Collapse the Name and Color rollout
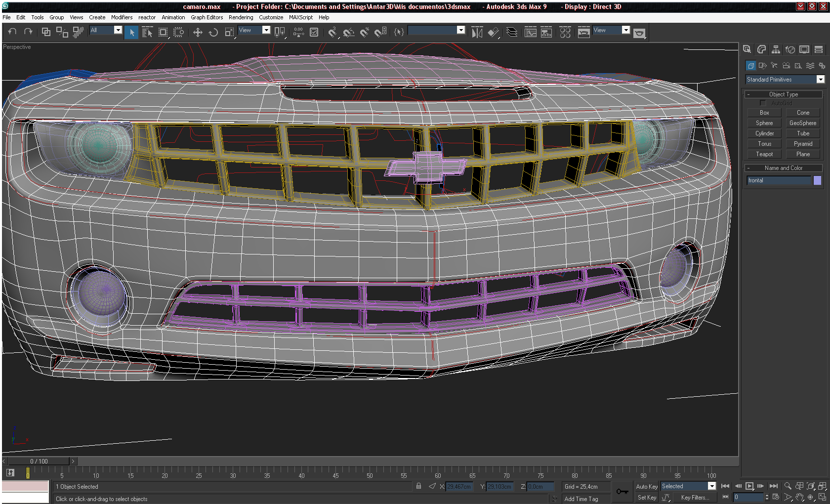The image size is (830, 504). tap(784, 168)
